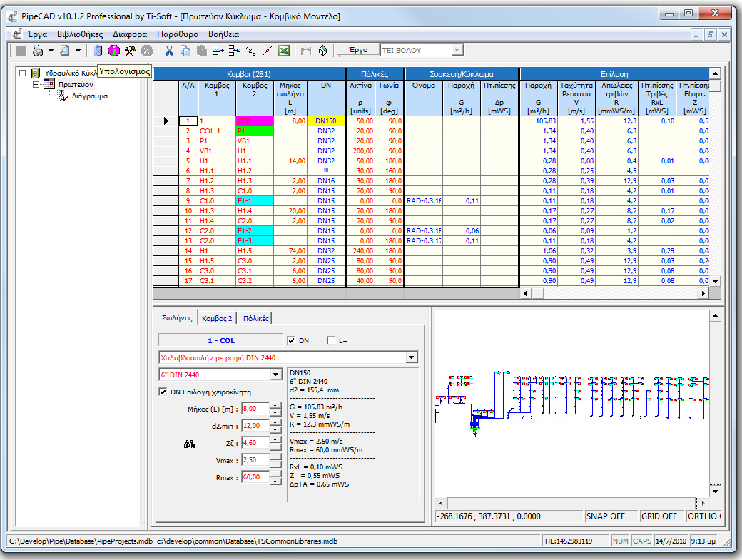
Task: Select the hammer tools icon
Action: 130,50
